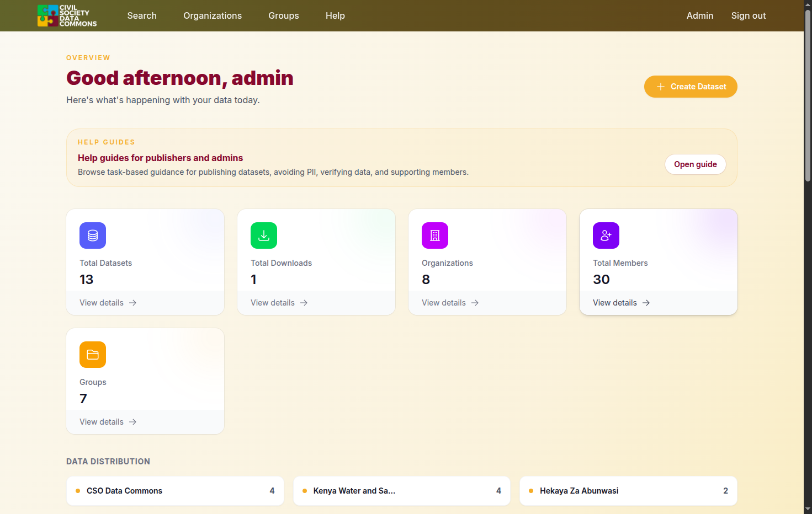Viewport: 812px width, 514px height.
Task: Click the Groups count '7'
Action: [83, 399]
